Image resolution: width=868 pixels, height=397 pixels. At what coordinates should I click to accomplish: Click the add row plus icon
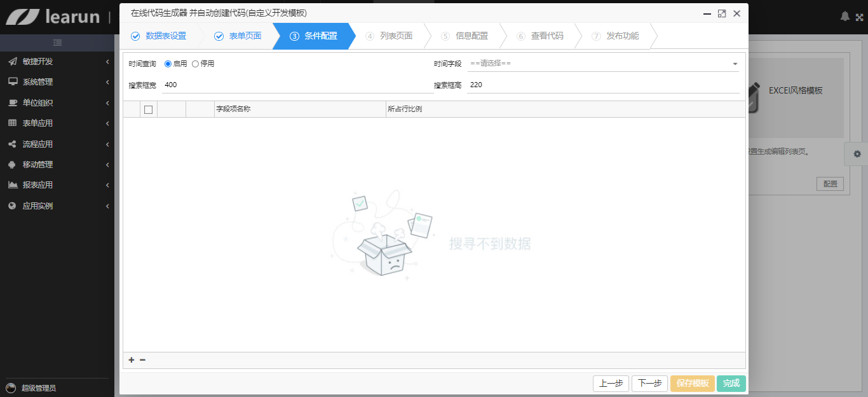tap(131, 359)
